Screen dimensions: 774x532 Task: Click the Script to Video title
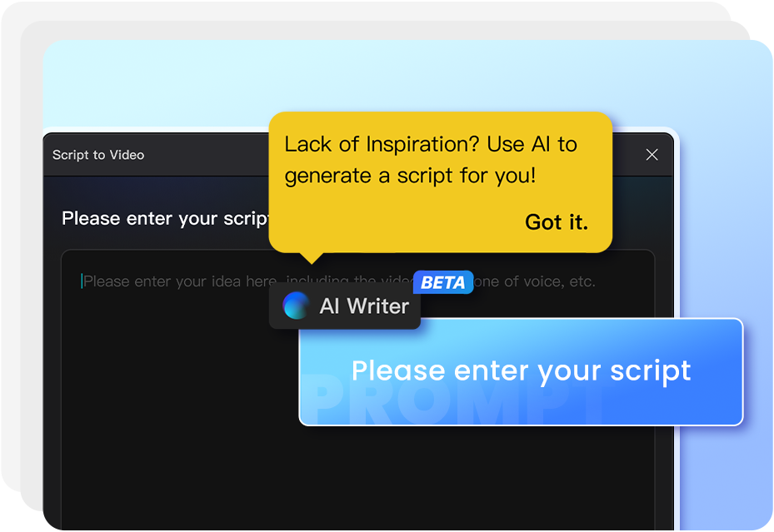click(98, 155)
